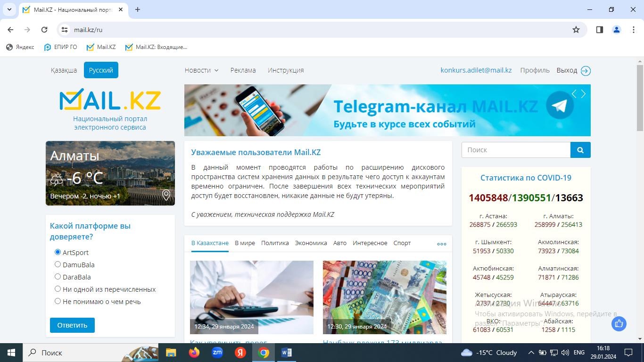This screenshot has width=644, height=362.
Task: Reload the page
Action: (44, 30)
